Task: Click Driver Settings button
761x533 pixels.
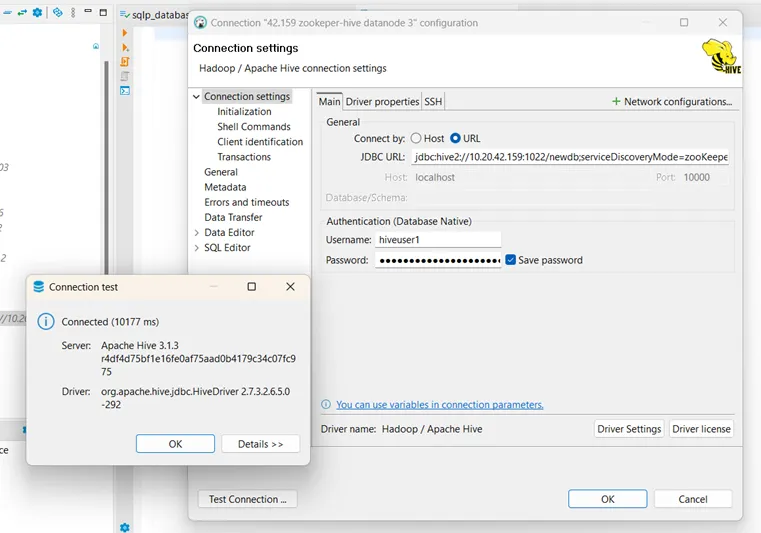Action: (x=629, y=429)
